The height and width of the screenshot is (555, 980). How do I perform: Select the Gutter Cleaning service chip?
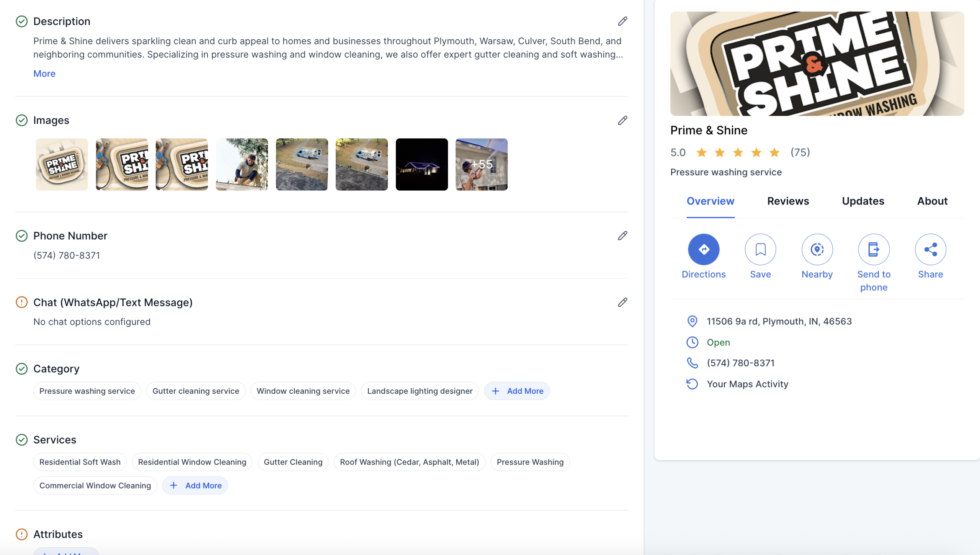coord(293,462)
